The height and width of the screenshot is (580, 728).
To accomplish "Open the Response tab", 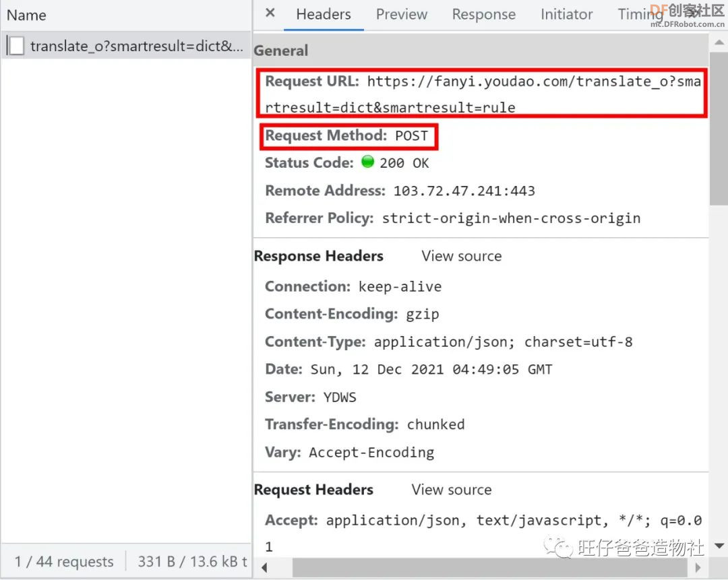I will [x=484, y=14].
